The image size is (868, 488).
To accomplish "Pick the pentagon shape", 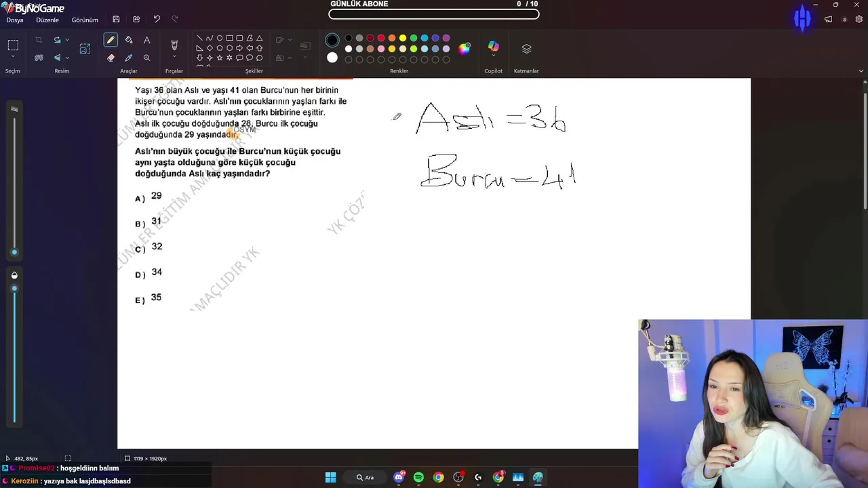I will 220,48.
